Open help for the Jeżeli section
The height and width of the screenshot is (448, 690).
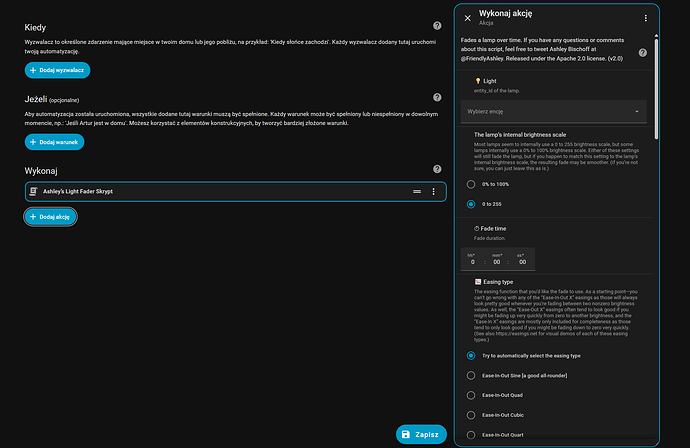(x=437, y=98)
